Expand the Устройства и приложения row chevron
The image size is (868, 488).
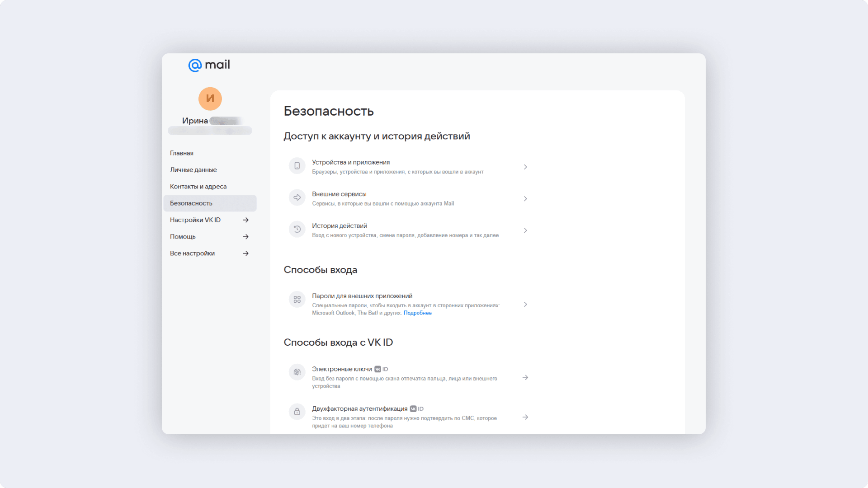point(525,167)
